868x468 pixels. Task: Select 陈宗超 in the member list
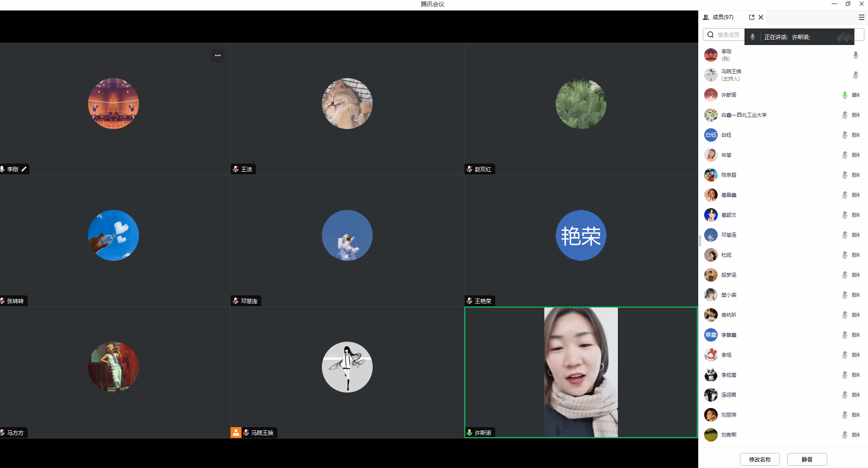[729, 175]
